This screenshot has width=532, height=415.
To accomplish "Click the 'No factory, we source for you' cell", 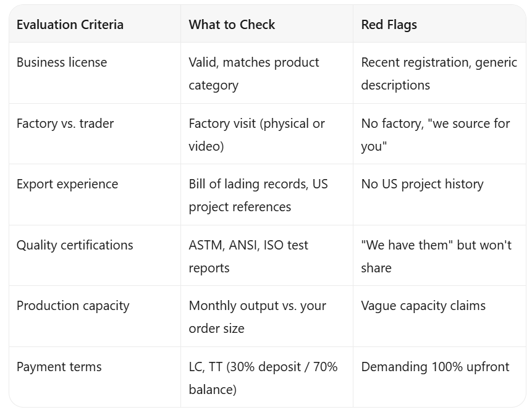I will [439, 134].
